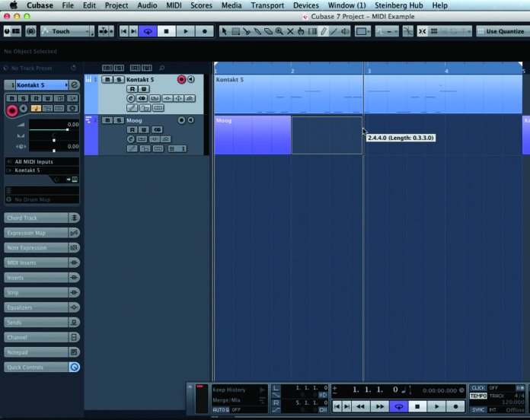Toggle the CLICK metronome button
The width and height of the screenshot is (530, 420).
pyautogui.click(x=478, y=388)
